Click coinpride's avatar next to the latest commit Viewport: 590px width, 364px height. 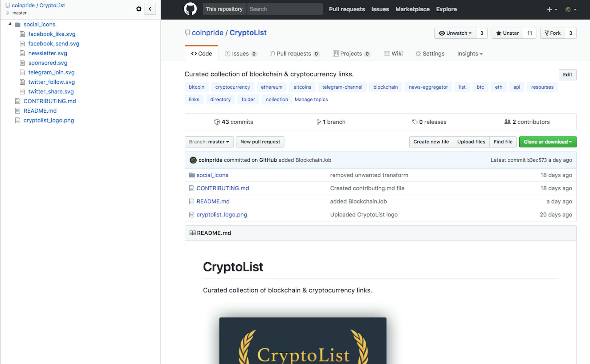[x=193, y=160]
